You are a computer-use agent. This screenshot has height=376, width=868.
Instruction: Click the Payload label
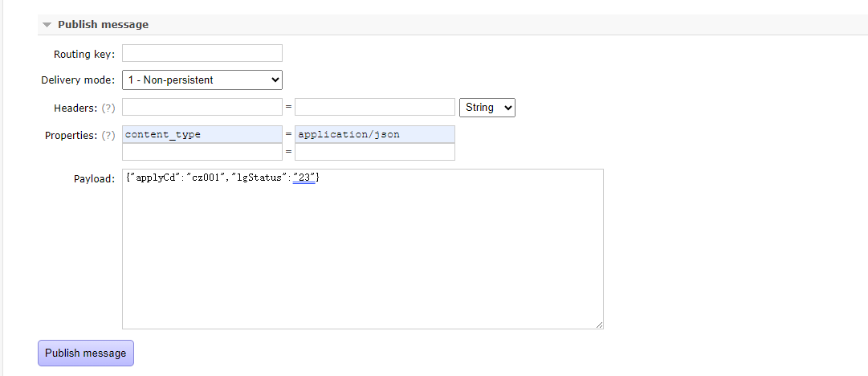[x=94, y=178]
